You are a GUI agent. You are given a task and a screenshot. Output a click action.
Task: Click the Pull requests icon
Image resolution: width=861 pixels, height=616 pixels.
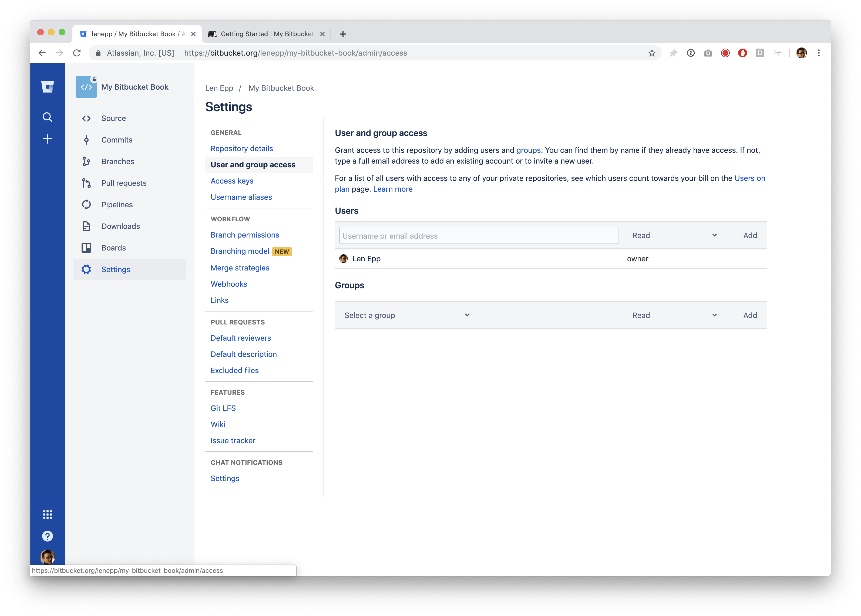pyautogui.click(x=86, y=183)
